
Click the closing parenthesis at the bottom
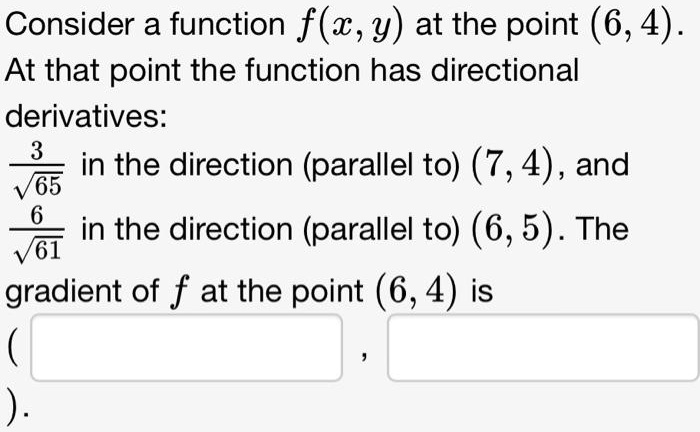coord(14,405)
